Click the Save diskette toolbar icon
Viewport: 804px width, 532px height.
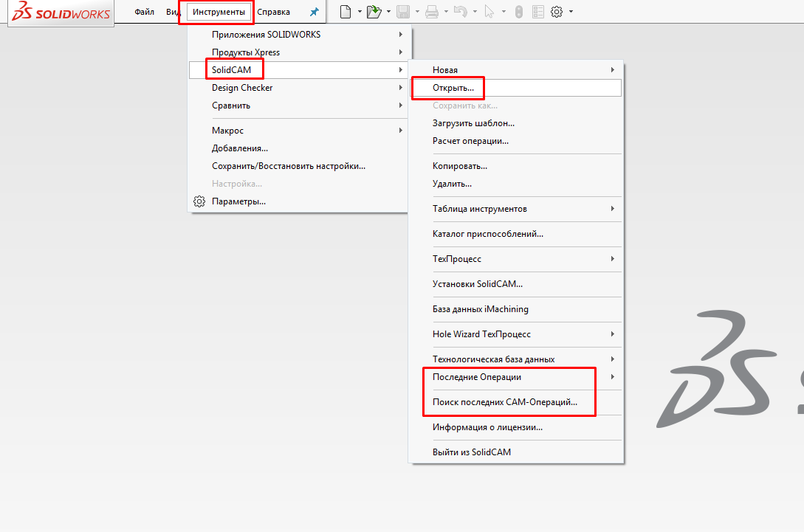point(403,11)
